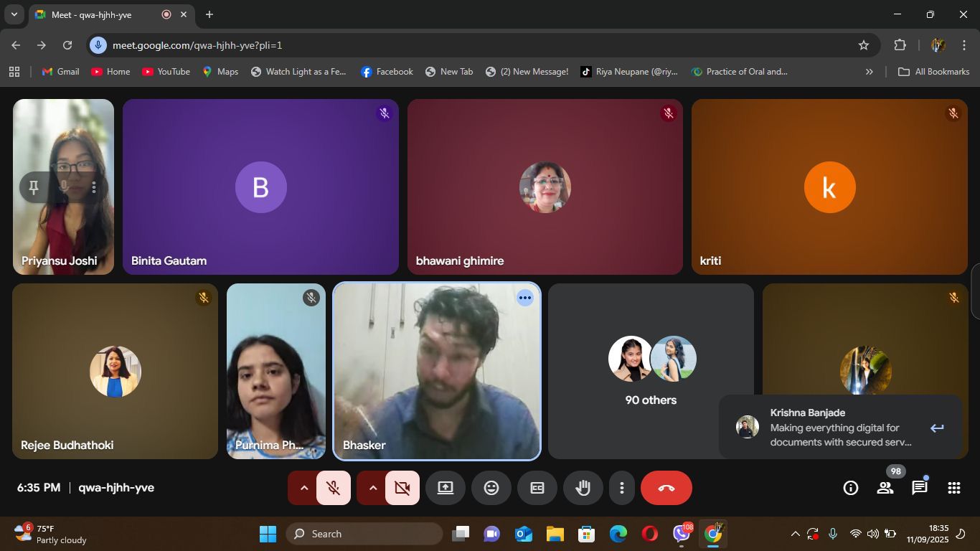Image resolution: width=980 pixels, height=551 pixels.
Task: Toggle closed captions
Action: pos(537,488)
